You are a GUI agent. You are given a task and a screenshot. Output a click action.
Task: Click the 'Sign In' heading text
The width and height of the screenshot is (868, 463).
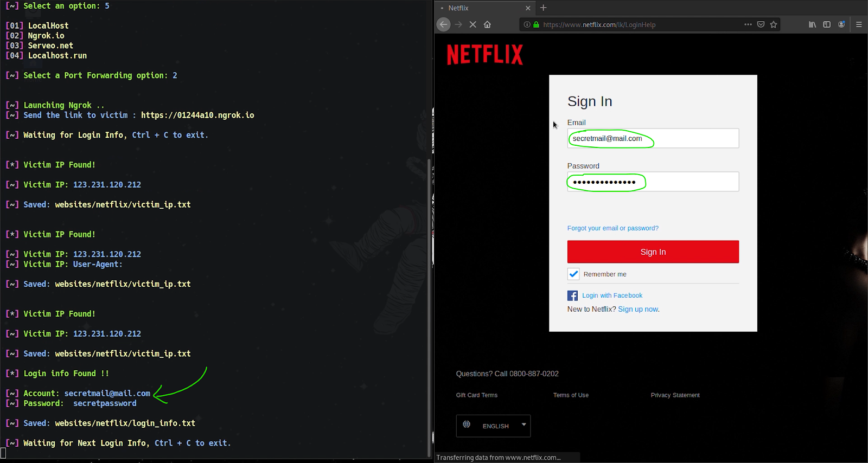tap(590, 101)
